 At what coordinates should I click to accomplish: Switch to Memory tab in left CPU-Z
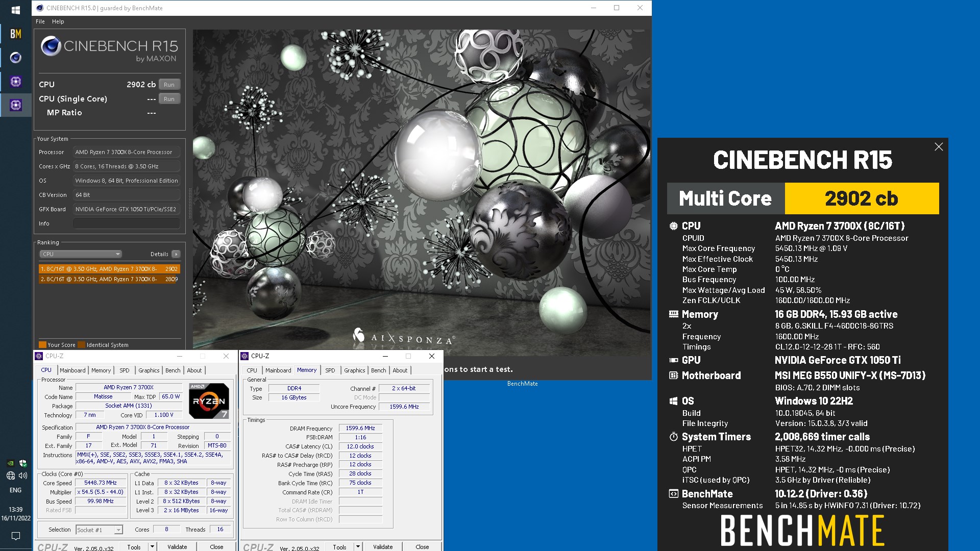pyautogui.click(x=101, y=370)
